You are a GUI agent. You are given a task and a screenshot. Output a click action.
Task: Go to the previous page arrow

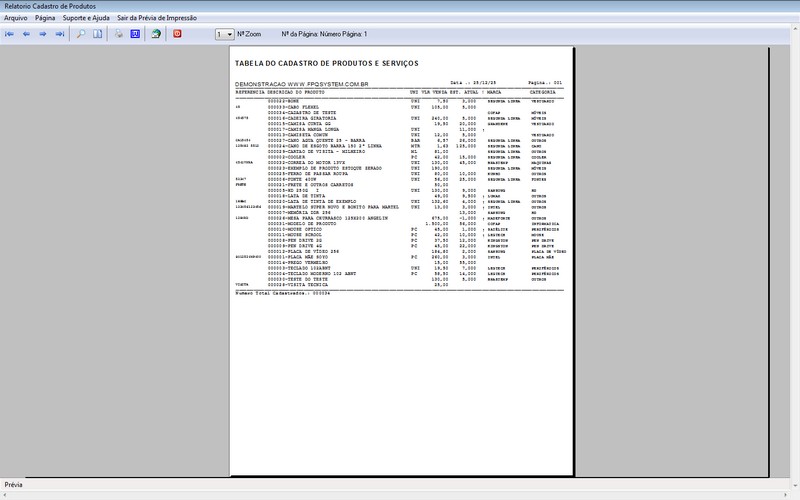[26, 34]
